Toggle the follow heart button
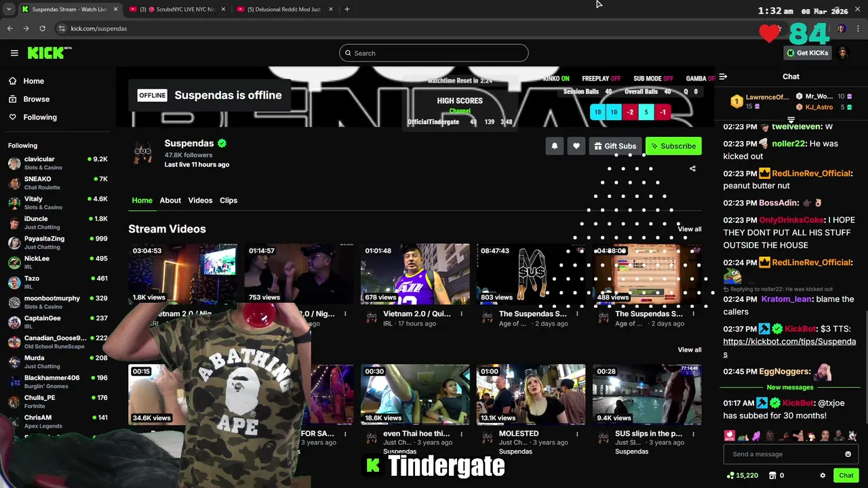 [x=576, y=146]
